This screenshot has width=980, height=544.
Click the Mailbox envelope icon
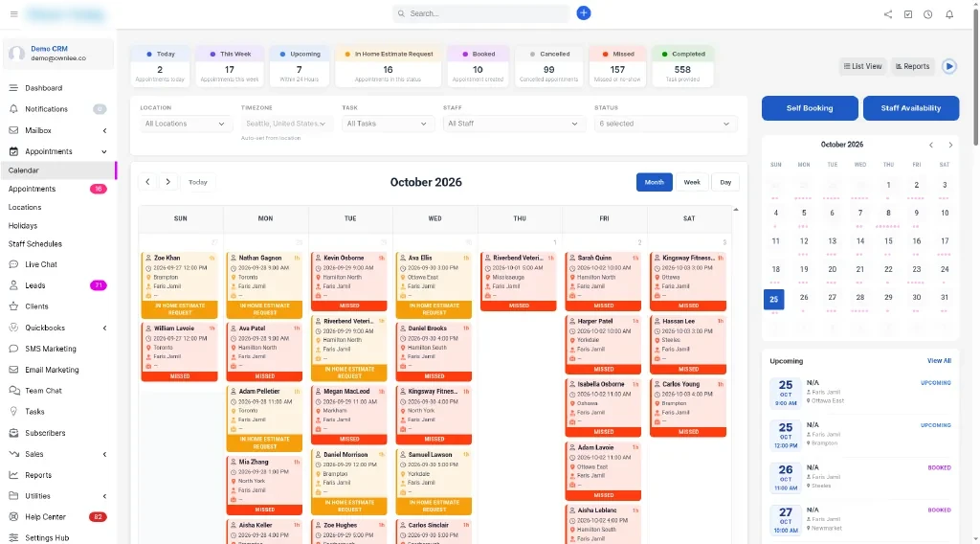pos(13,130)
